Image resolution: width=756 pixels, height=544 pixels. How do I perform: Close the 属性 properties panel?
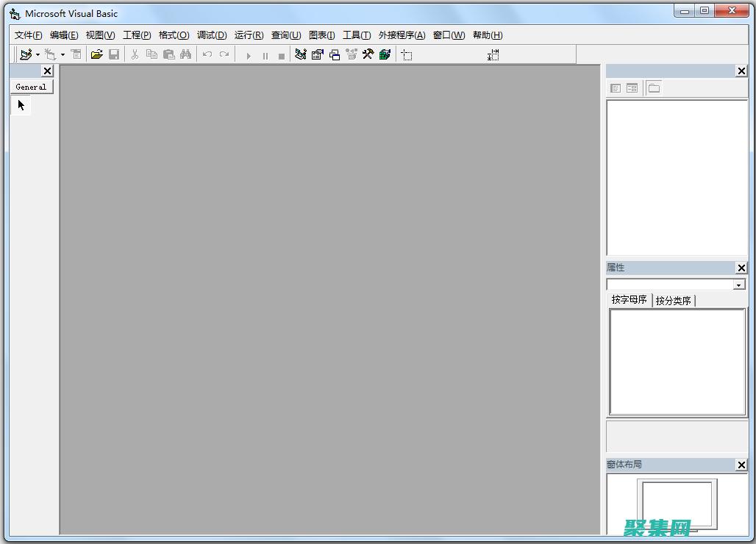pyautogui.click(x=741, y=268)
